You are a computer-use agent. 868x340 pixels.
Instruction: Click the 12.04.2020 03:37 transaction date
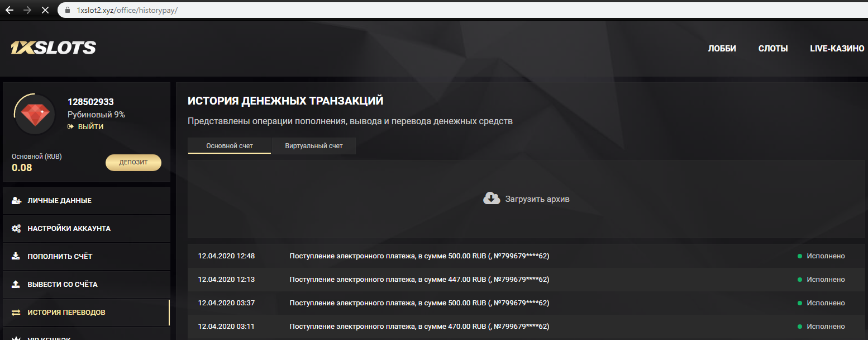point(226,303)
